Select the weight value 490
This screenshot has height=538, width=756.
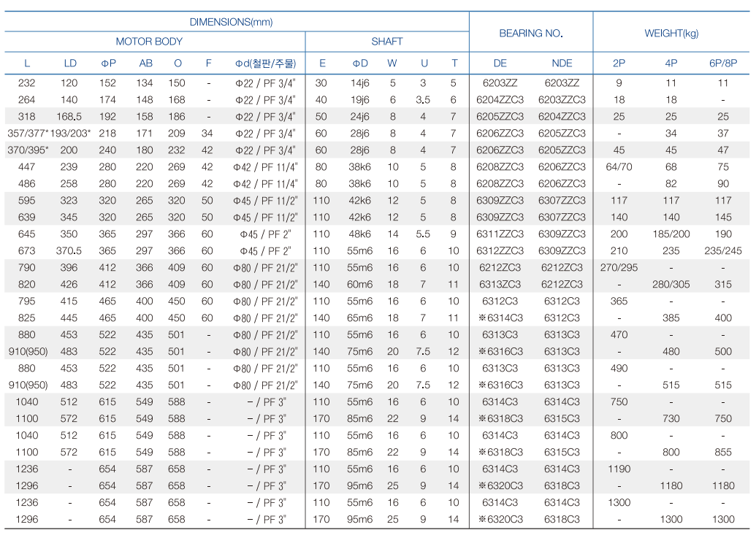click(x=619, y=369)
